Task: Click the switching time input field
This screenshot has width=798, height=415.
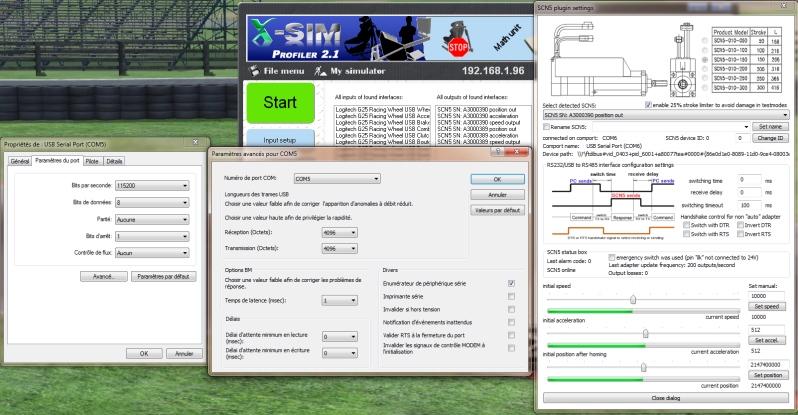Action: point(749,180)
